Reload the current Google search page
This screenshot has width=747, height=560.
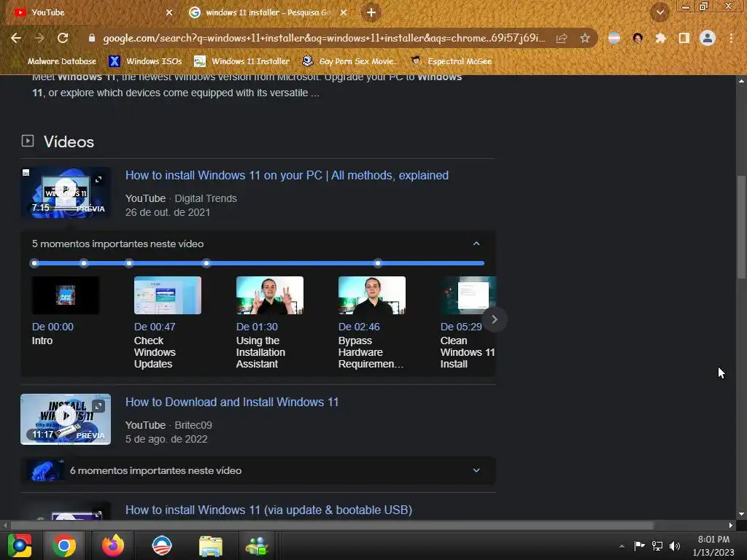click(x=63, y=38)
